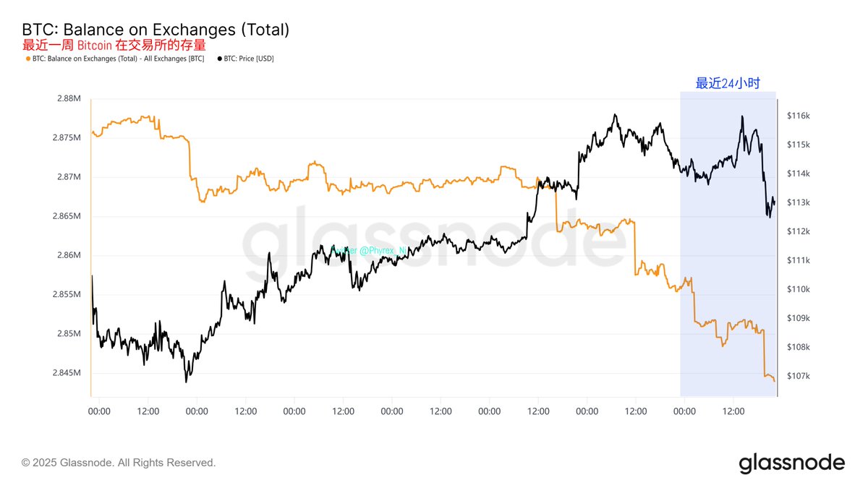The width and height of the screenshot is (868, 488).
Task: Click the '$112k' right axis price label
Action: (x=797, y=231)
